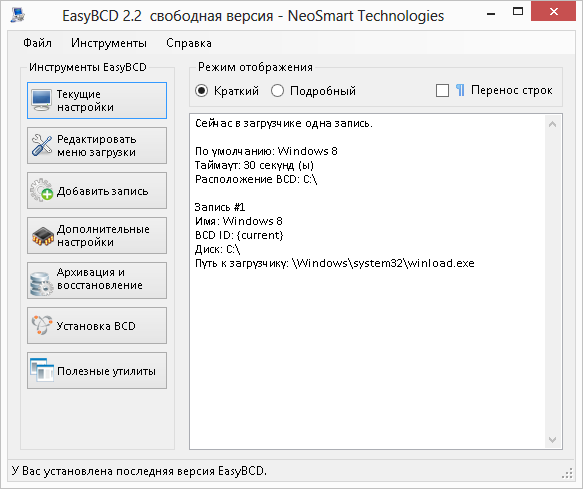Click the EasyBCD application icon in title bar

17,16
